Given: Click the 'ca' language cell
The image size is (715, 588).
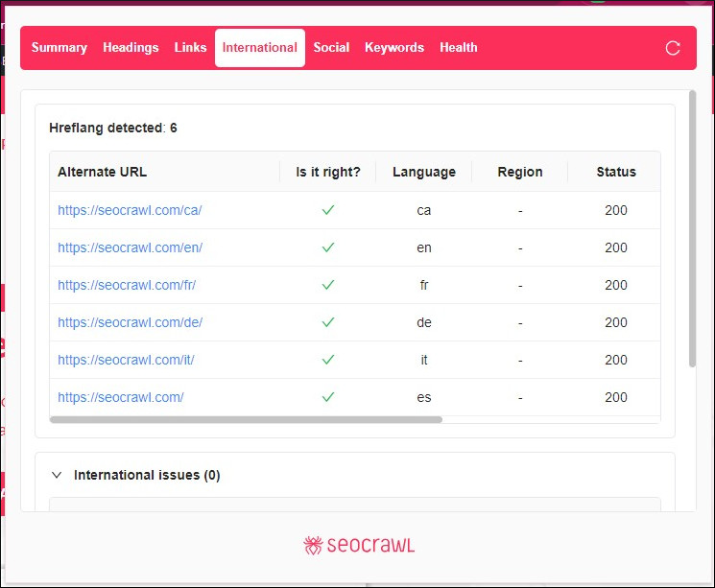Looking at the screenshot, I should coord(423,210).
